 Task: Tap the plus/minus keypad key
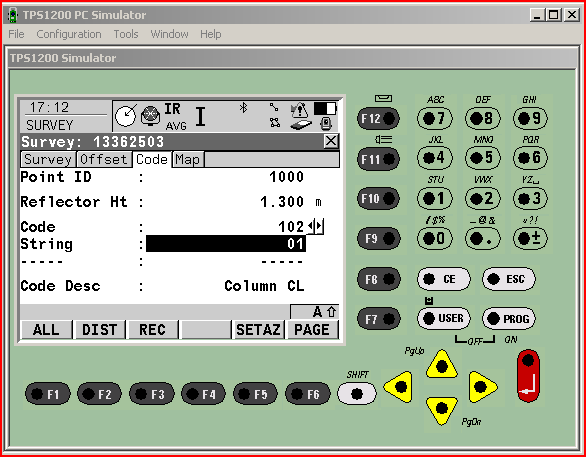coord(530,238)
